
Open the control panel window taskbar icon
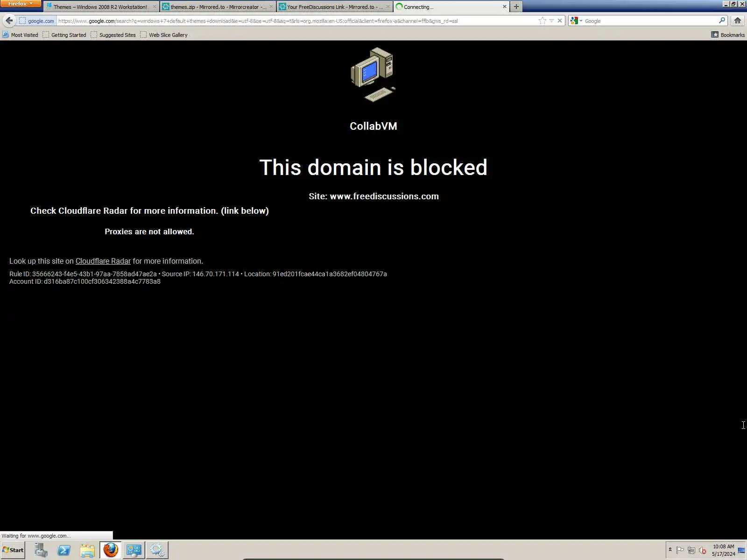(x=134, y=550)
